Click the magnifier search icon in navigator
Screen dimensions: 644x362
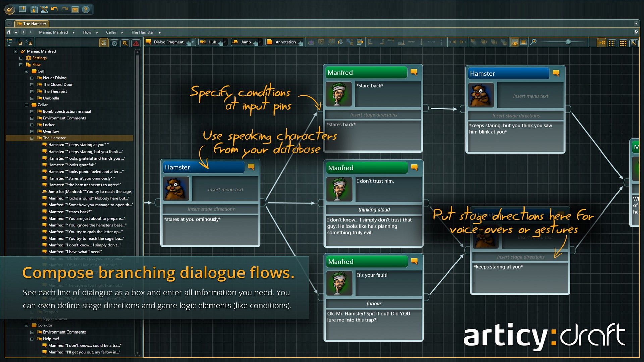coord(125,43)
